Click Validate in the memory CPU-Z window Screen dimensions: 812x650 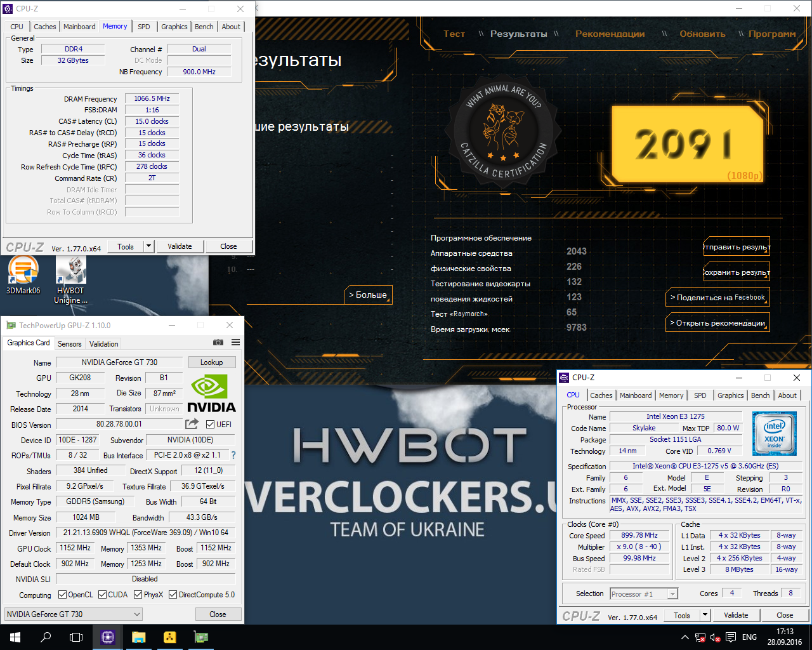pyautogui.click(x=180, y=246)
